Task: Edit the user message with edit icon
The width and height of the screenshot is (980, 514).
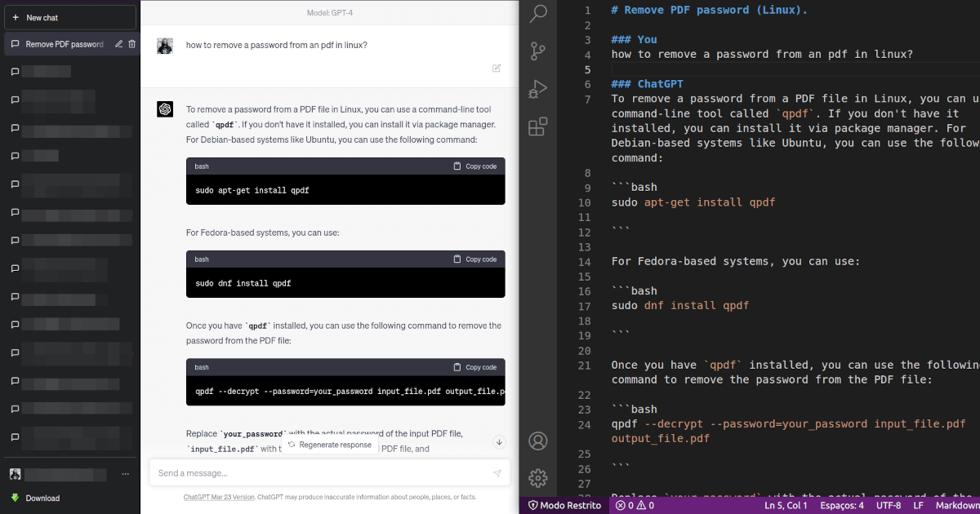Action: (x=497, y=69)
